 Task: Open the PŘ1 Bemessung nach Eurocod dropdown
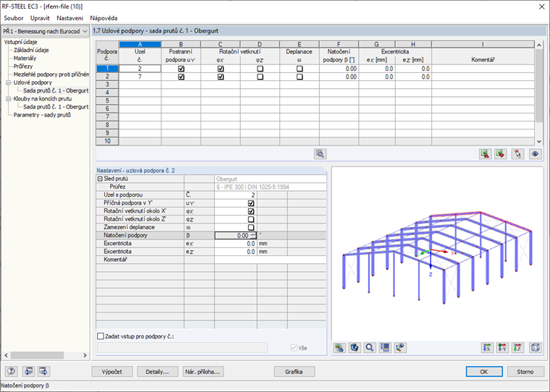coord(46,31)
